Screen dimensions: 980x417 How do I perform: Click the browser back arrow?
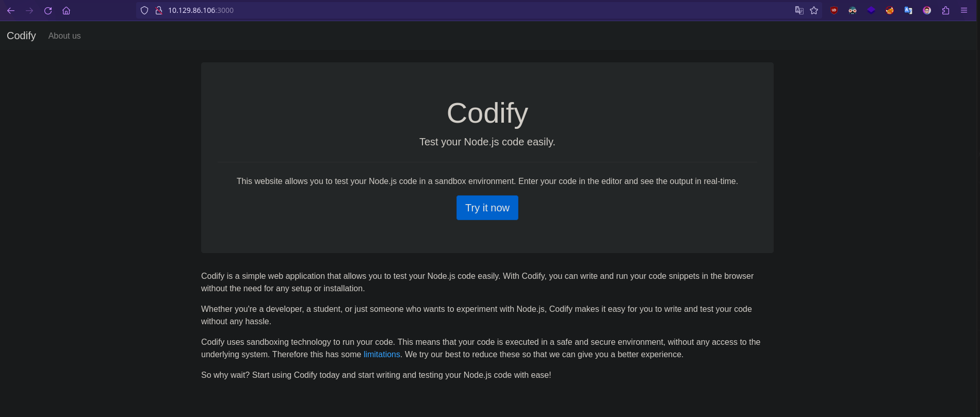[x=11, y=10]
